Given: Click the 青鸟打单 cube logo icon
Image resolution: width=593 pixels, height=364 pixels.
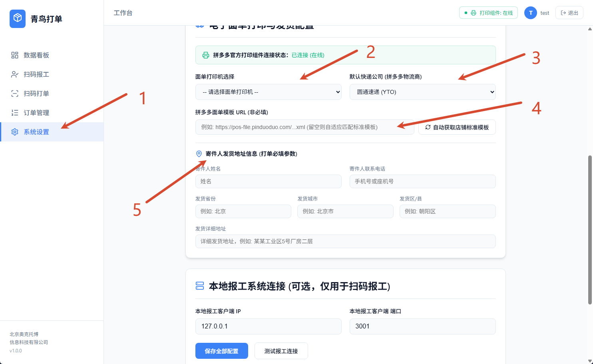Looking at the screenshot, I should point(18,19).
